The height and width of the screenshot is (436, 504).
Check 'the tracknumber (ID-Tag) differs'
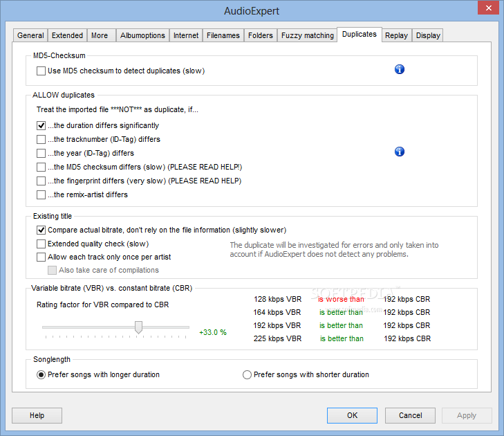41,139
